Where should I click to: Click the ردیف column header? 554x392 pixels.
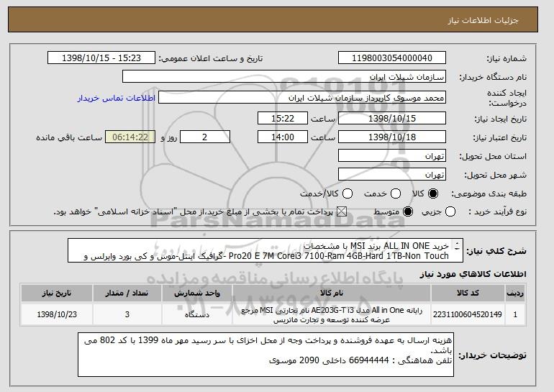click(x=515, y=293)
